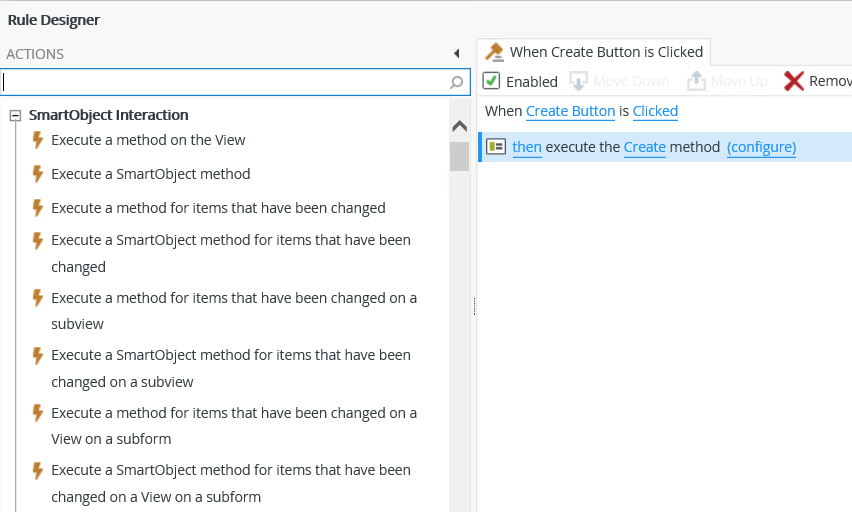
Task: Toggle the Enabled checkbox
Action: pos(492,81)
